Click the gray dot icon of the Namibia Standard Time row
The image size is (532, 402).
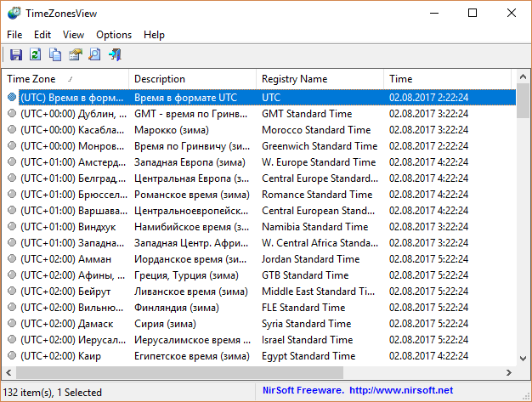(x=12, y=226)
